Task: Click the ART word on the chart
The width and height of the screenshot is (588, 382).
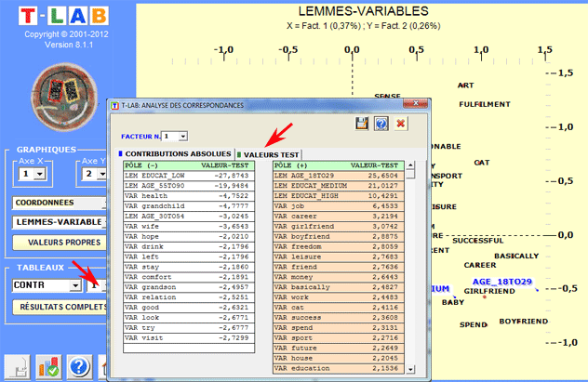Action: pyautogui.click(x=465, y=86)
